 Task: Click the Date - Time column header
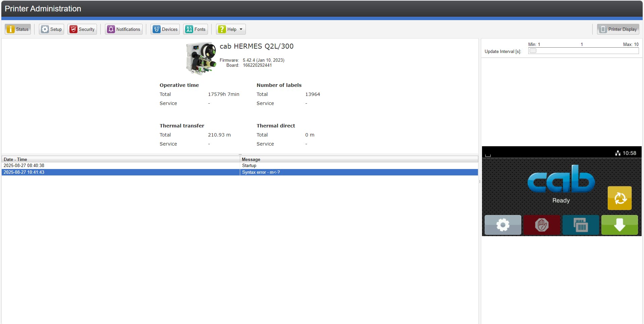click(x=121, y=159)
